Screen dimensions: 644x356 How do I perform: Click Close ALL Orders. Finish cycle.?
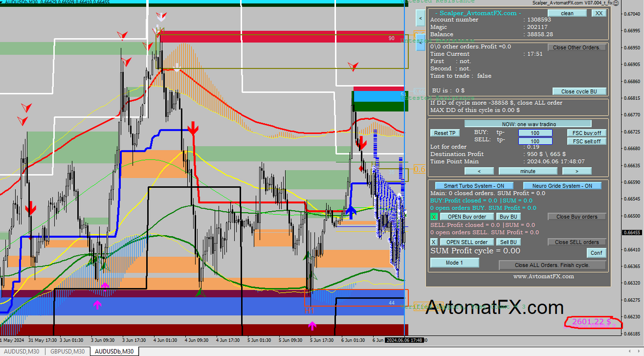[x=552, y=265]
